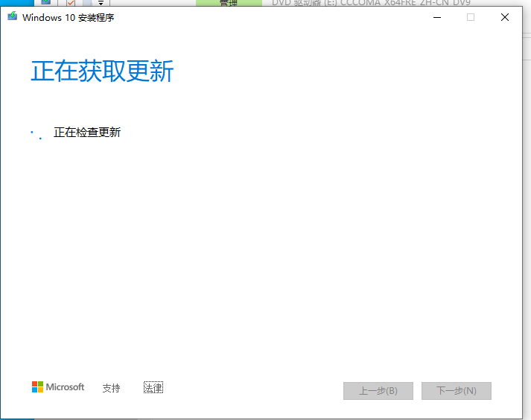The height and width of the screenshot is (420, 531).
Task: Click the Windows 10 安装程序 title text
Action: (x=68, y=18)
